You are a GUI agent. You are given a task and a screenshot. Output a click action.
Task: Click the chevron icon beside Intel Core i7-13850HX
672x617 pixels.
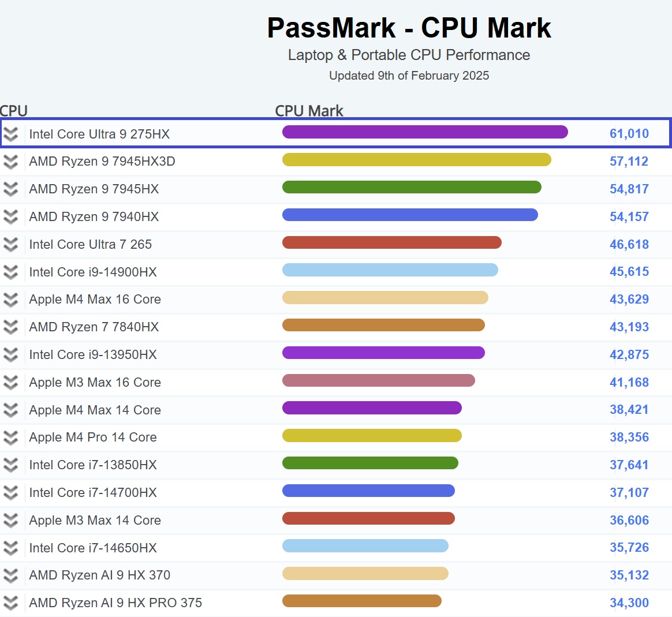(10, 465)
